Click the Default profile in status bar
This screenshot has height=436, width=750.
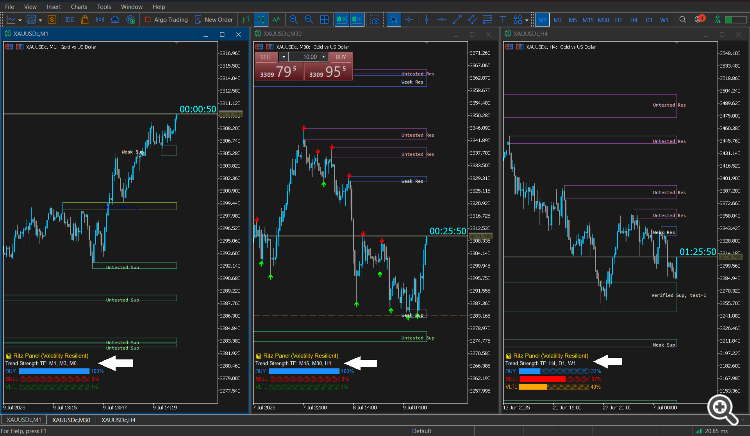421,431
